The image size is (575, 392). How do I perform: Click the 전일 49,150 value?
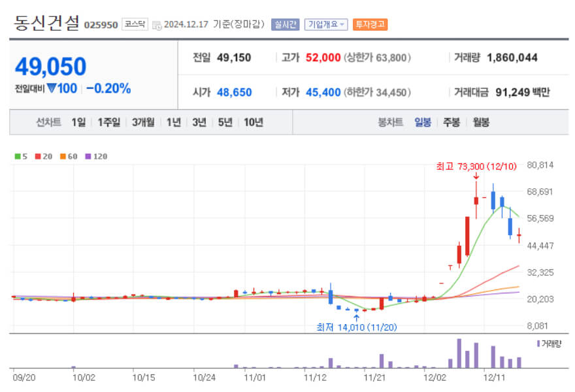pyautogui.click(x=234, y=57)
